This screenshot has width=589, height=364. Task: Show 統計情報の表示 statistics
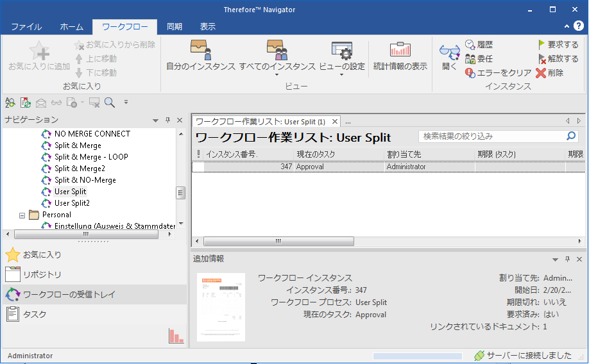(x=400, y=56)
